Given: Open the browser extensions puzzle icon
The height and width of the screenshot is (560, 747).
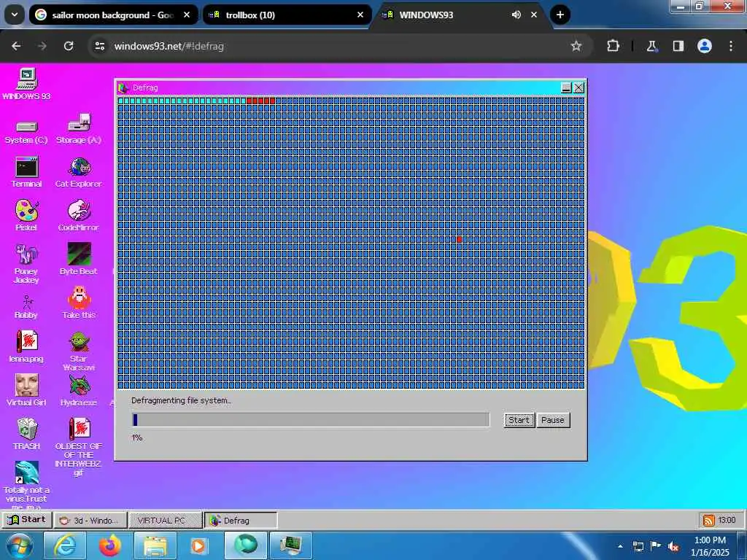Looking at the screenshot, I should [613, 46].
